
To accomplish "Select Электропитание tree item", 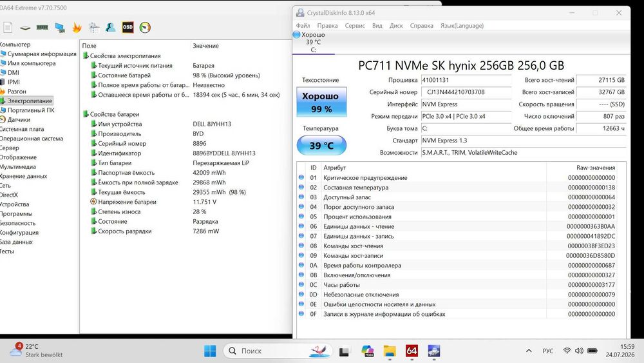I will coord(30,101).
